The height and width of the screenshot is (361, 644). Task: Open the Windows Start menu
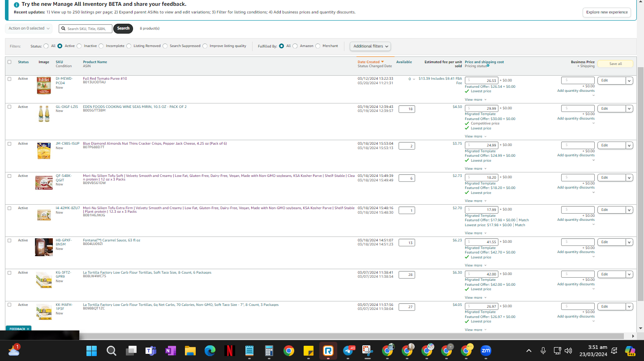click(x=91, y=351)
